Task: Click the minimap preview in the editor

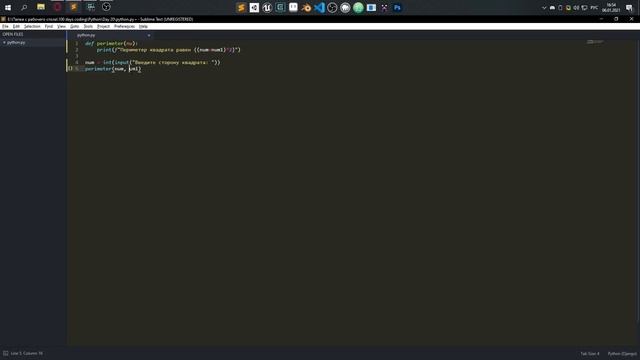Action: tap(595, 42)
